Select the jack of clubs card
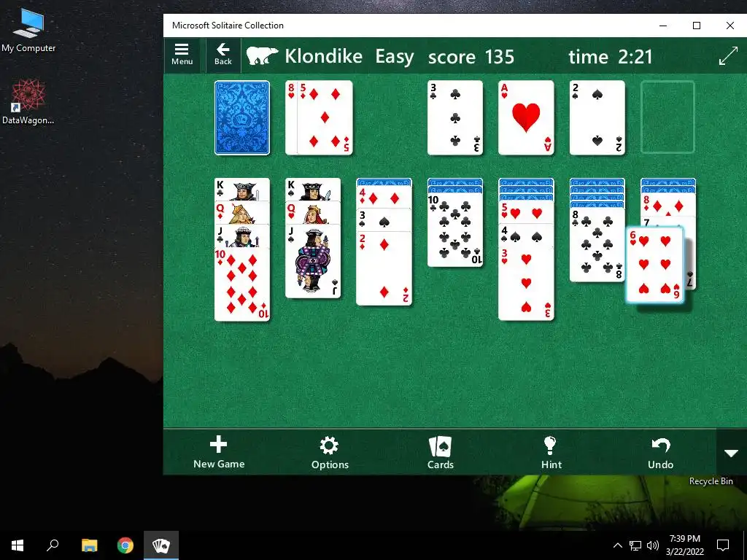 242,236
